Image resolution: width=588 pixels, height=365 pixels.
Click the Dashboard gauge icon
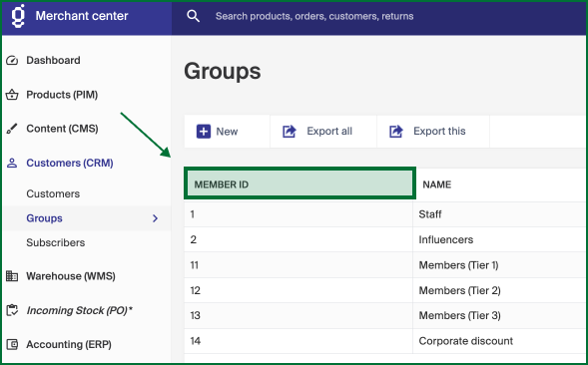coord(12,60)
